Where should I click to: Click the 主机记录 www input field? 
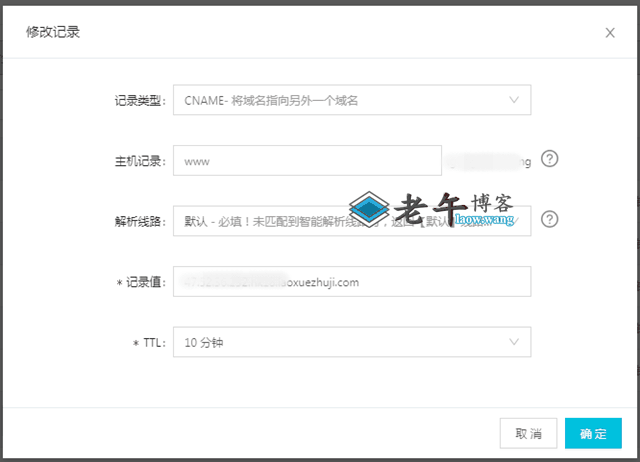(307, 160)
